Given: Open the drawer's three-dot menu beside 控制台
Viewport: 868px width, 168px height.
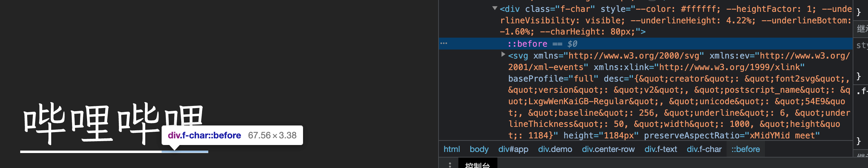Looking at the screenshot, I should click(450, 165).
